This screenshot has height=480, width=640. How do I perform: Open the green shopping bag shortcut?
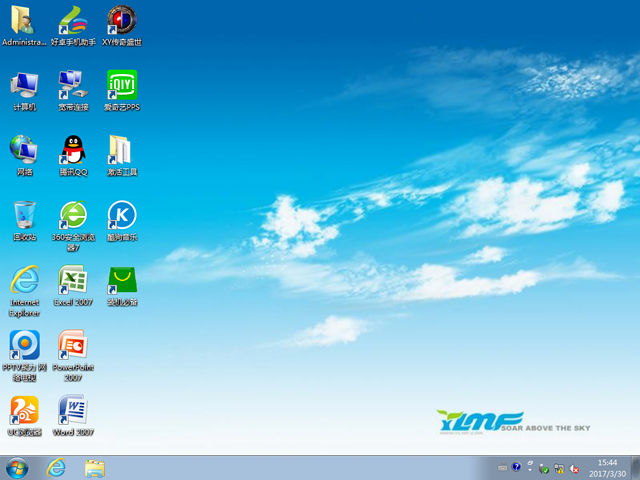coord(122,280)
